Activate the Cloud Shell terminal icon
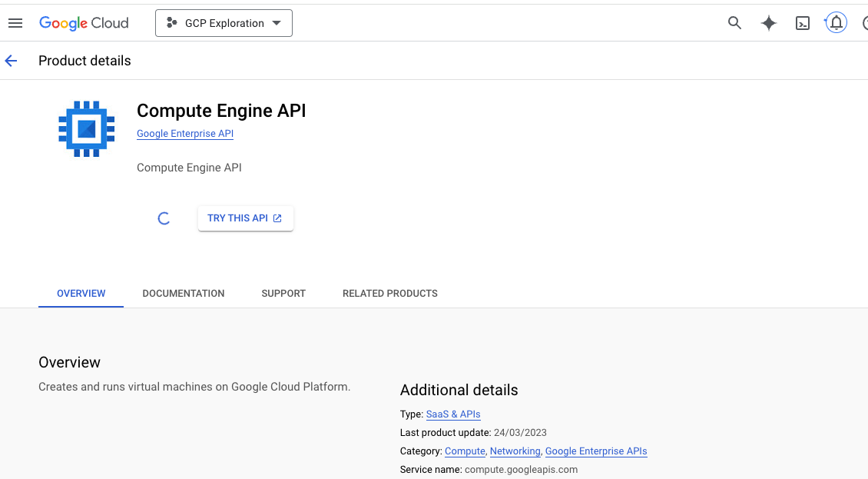Screen dimensions: 868x479 click(x=802, y=23)
